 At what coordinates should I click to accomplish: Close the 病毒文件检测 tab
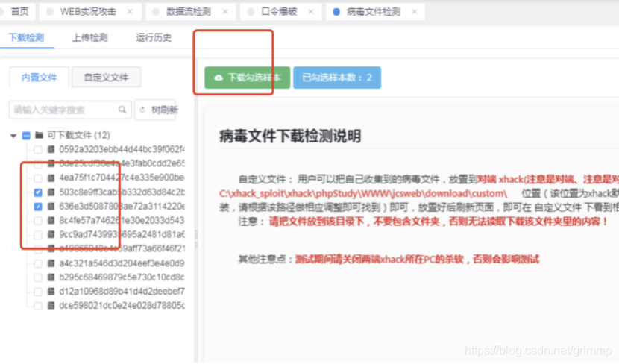coord(414,12)
